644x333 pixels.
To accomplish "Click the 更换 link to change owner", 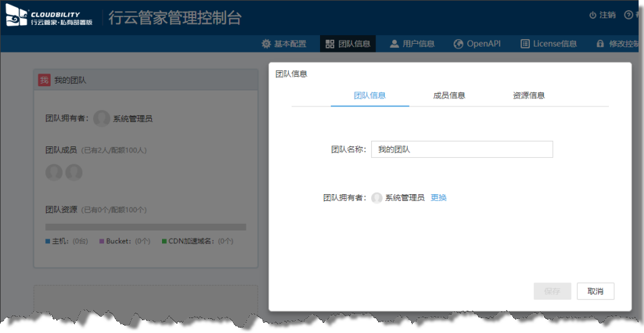I will [439, 198].
